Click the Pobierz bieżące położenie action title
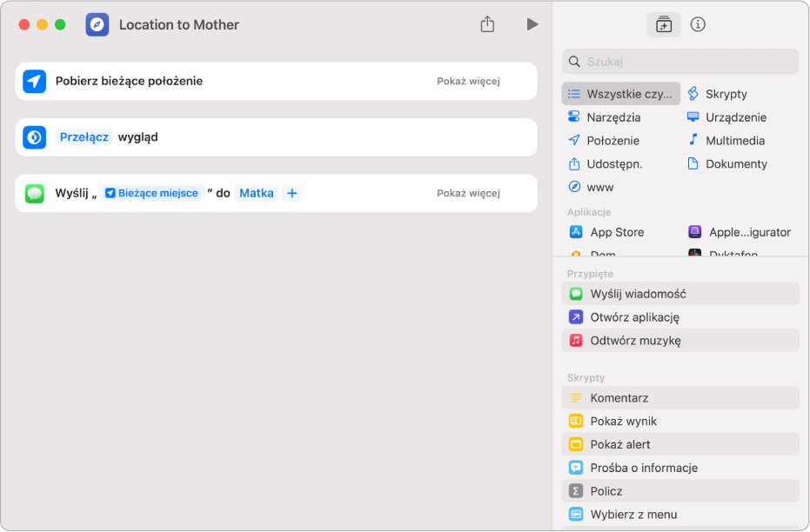The height and width of the screenshot is (532, 810). click(x=129, y=81)
